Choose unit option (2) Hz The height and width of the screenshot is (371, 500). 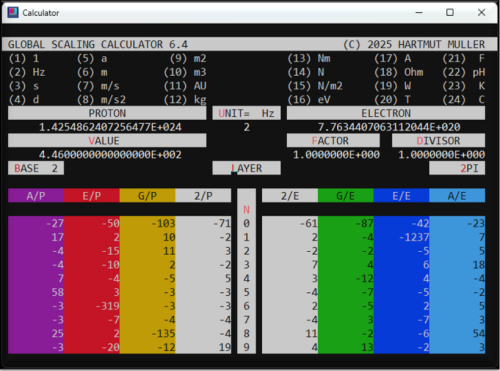click(27, 72)
